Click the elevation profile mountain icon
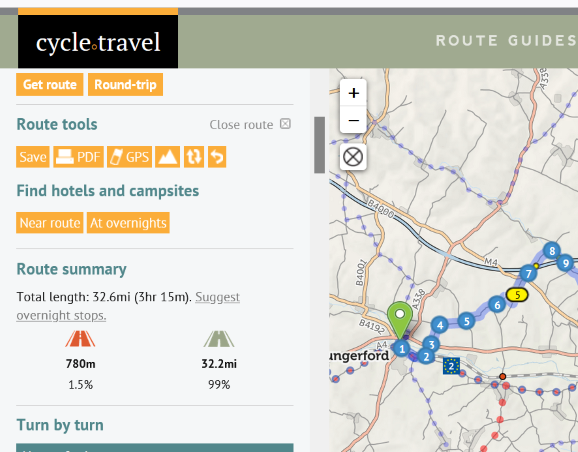Screen dimensions: 578x452 click(167, 157)
